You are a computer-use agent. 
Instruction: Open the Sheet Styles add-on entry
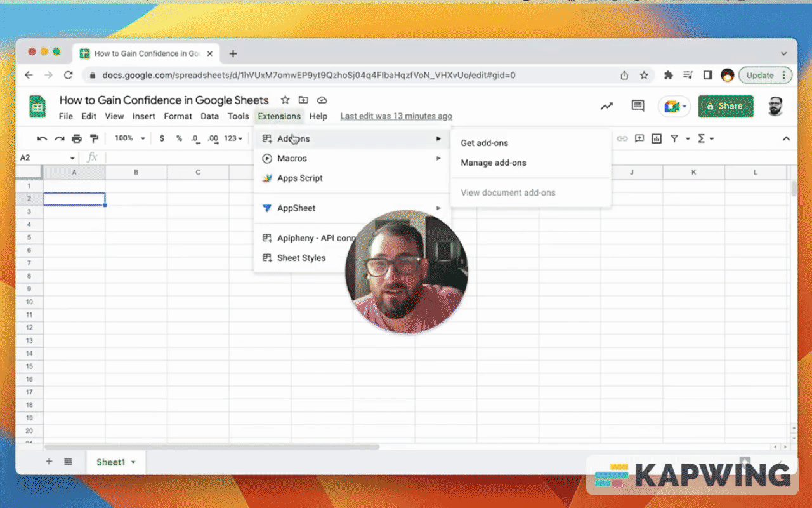point(301,258)
